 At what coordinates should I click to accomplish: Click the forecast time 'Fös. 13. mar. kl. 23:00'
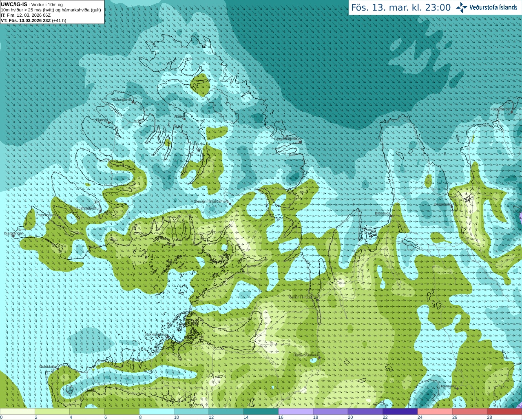click(x=401, y=7)
